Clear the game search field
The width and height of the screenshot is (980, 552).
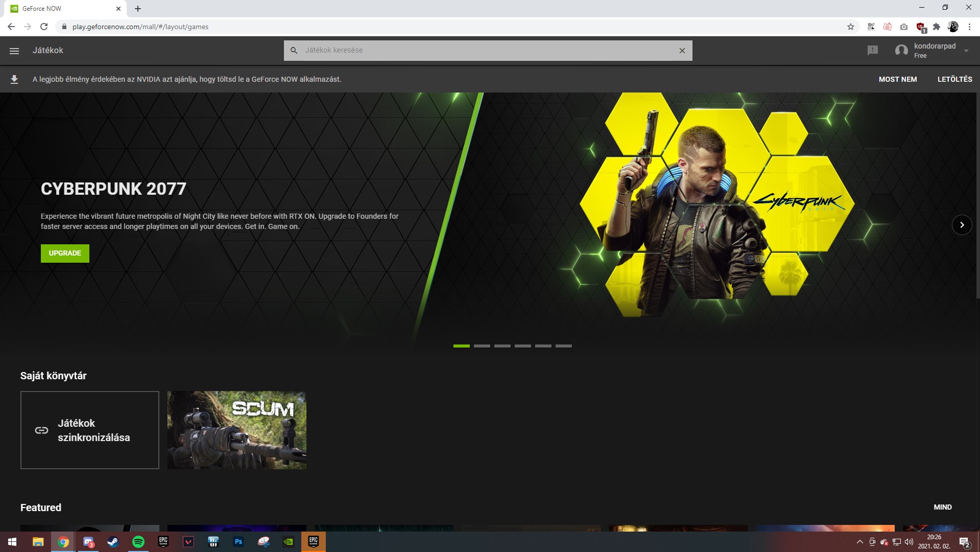[x=682, y=51]
